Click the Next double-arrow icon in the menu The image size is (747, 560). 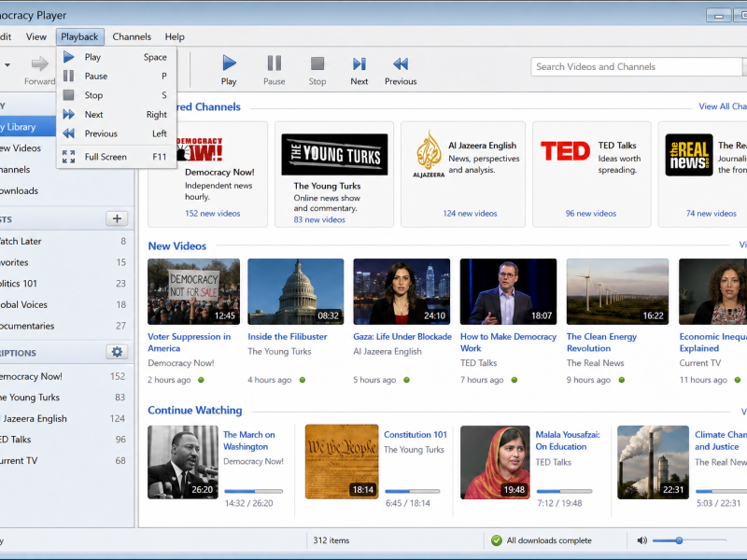[68, 114]
